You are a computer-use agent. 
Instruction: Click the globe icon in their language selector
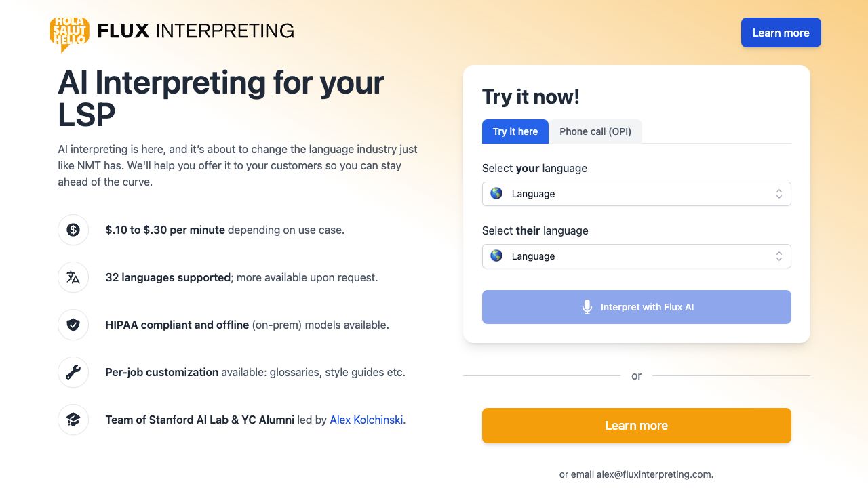(496, 256)
